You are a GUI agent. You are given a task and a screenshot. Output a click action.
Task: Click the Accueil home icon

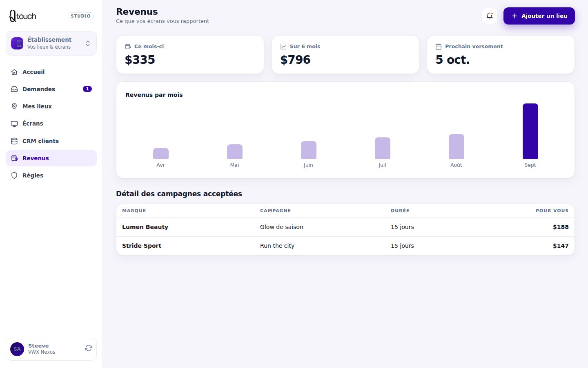pos(14,72)
